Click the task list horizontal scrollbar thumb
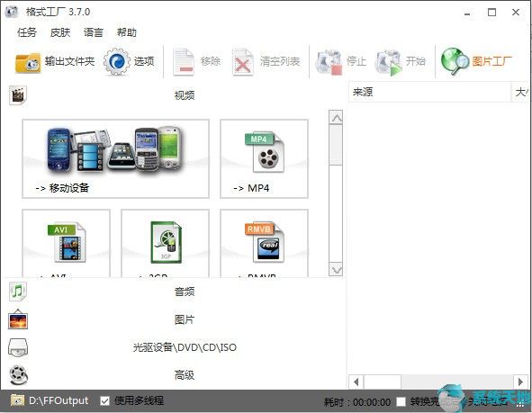This screenshot has width=532, height=413. point(383,382)
